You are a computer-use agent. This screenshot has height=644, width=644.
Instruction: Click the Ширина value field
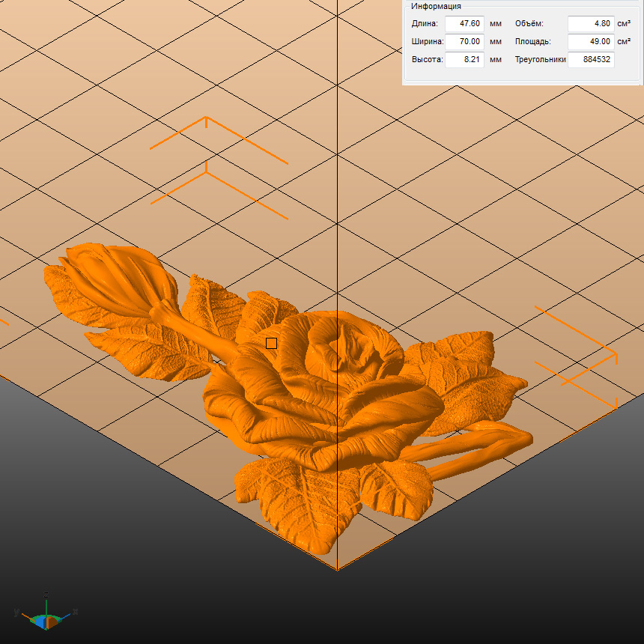[x=464, y=42]
